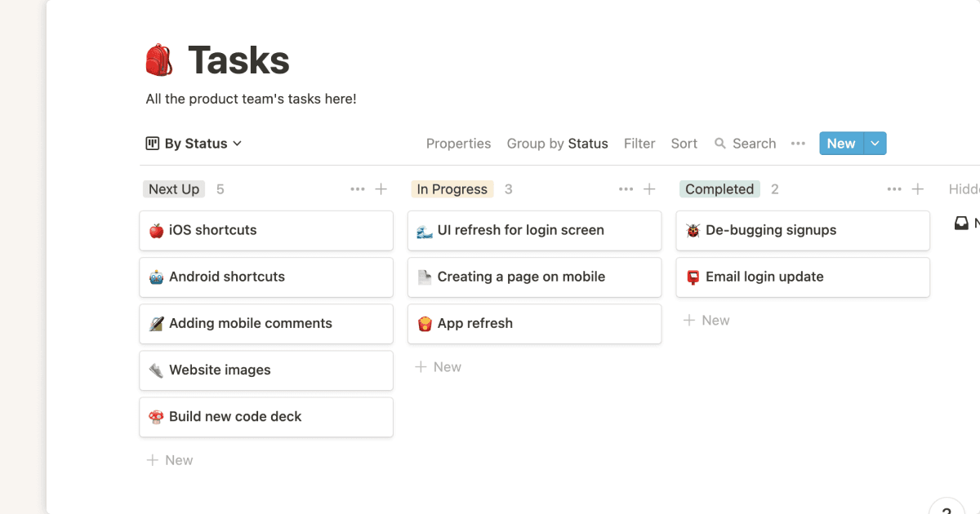Viewport: 980px width, 514px height.
Task: Open the Sort menu
Action: click(684, 143)
